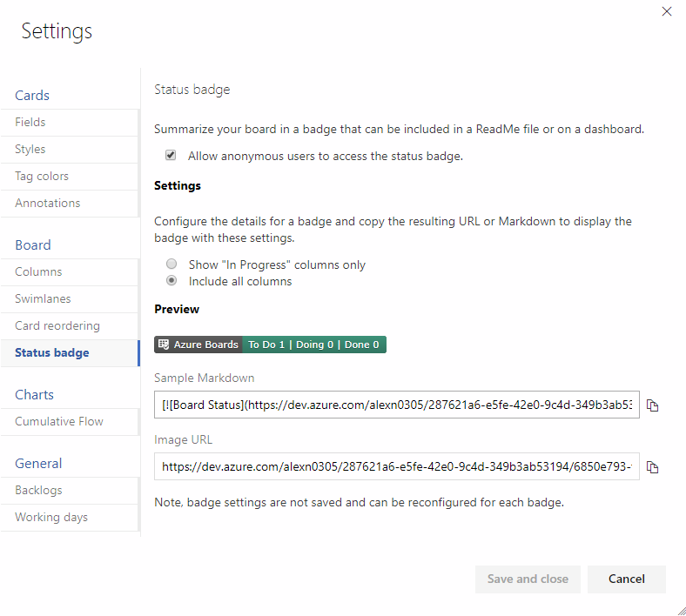Toggle anonymous users status badge access
The width and height of the screenshot is (686, 616).
coord(171,156)
